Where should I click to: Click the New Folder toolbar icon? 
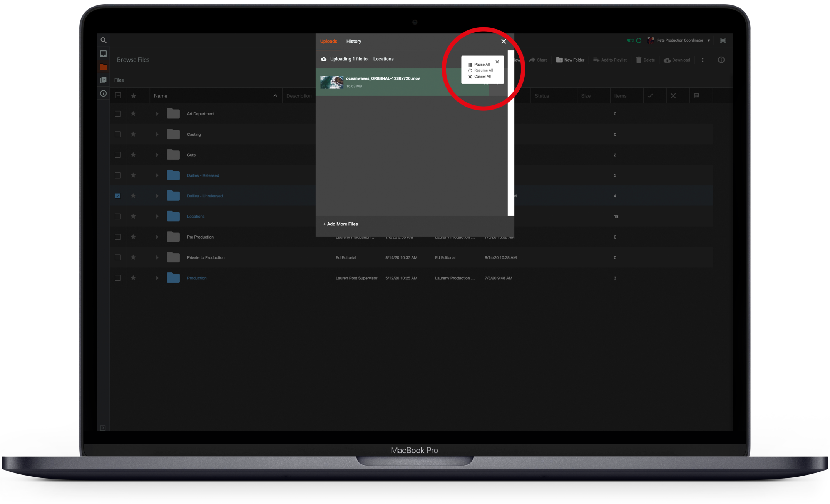coord(559,60)
